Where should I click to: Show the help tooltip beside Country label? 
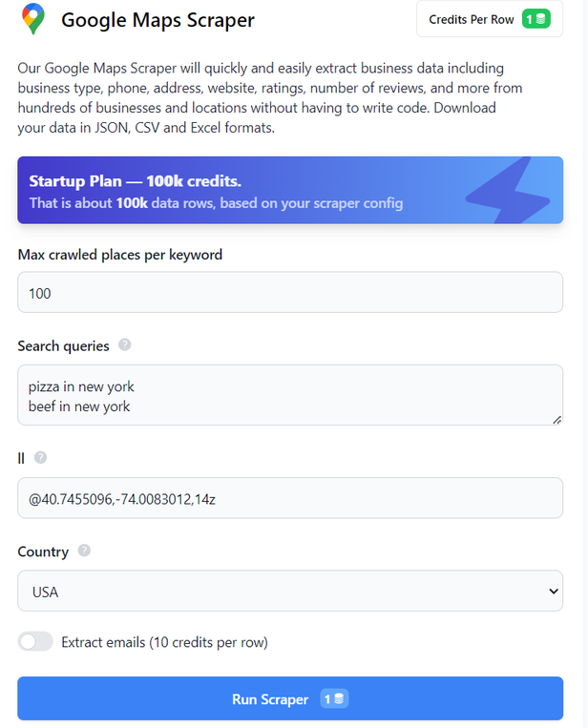coord(85,551)
